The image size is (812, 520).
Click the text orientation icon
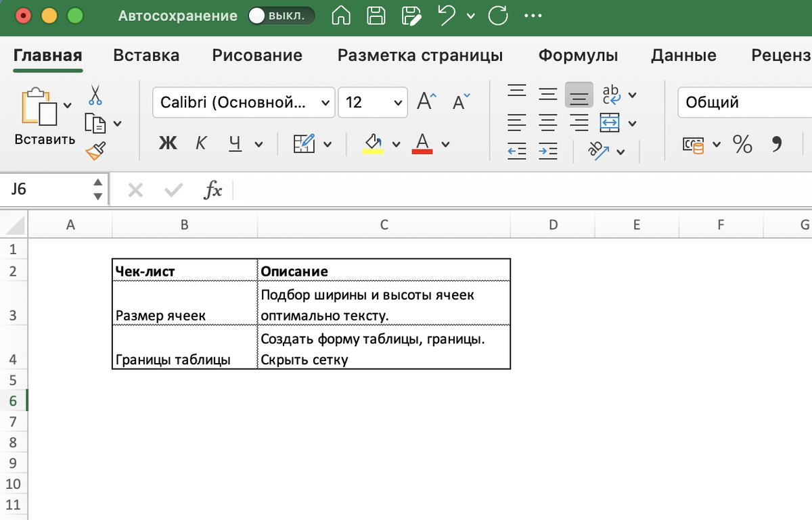599,151
